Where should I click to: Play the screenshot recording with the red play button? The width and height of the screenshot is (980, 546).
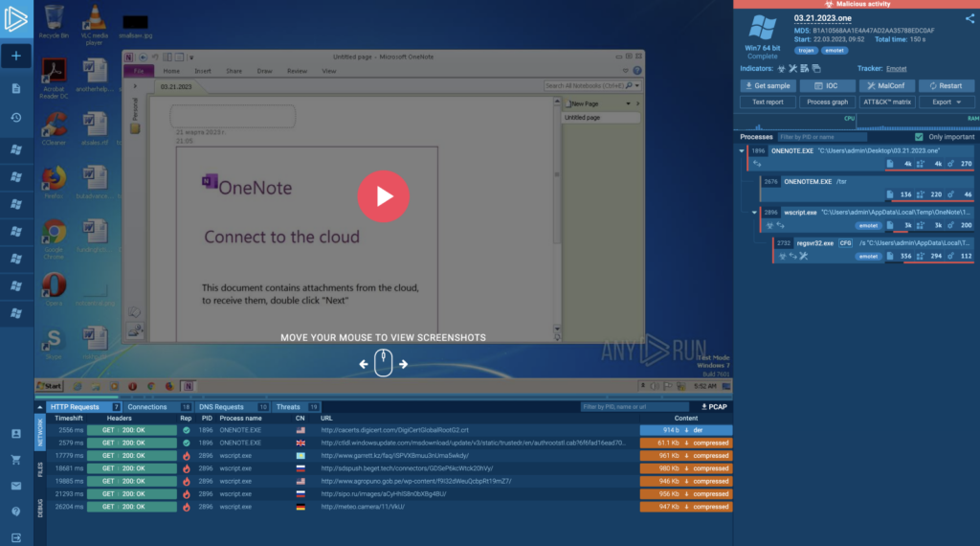(383, 196)
